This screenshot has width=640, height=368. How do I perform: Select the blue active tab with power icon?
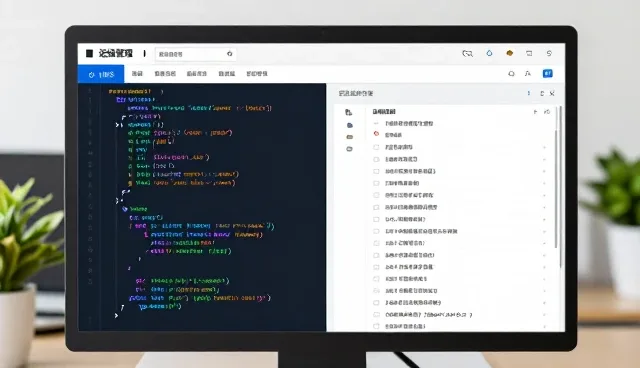pyautogui.click(x=101, y=74)
